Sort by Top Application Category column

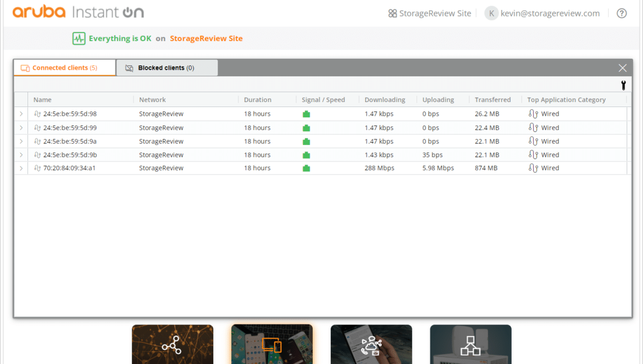point(566,100)
